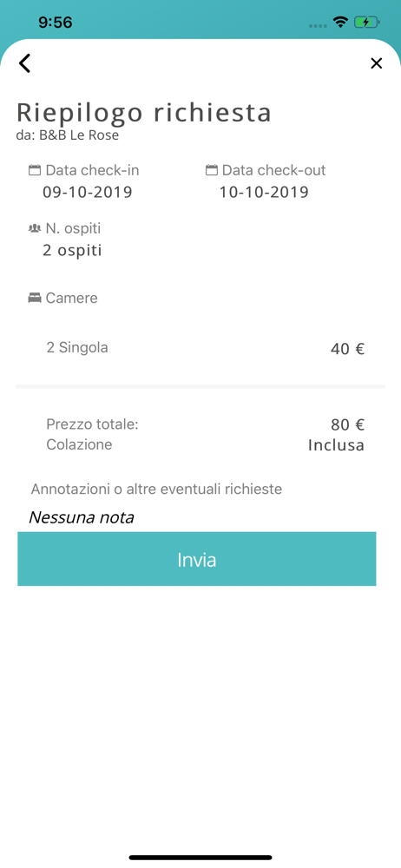The image size is (401, 868).
Task: Tap the 80 € total price value
Action: pos(348,425)
